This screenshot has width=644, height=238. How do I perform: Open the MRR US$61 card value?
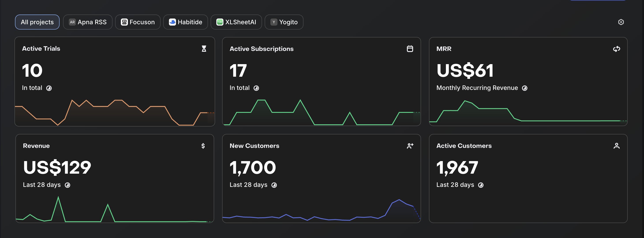pos(465,71)
